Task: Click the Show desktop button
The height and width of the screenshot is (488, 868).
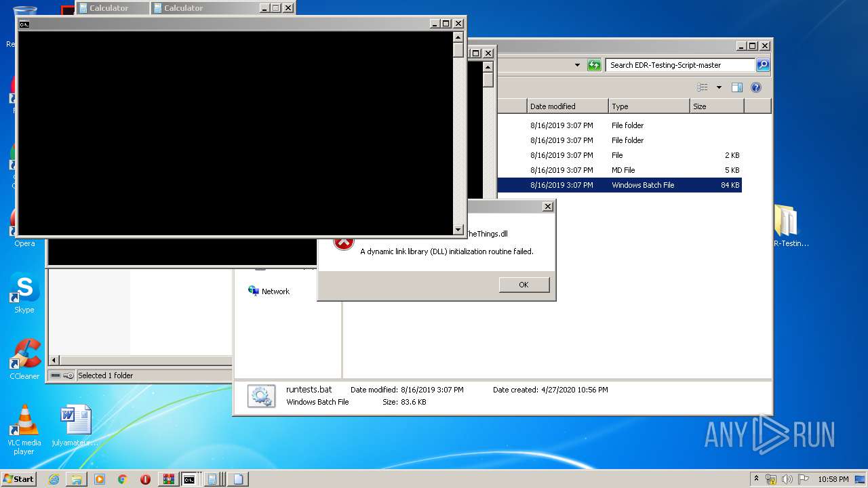Action: (861, 479)
